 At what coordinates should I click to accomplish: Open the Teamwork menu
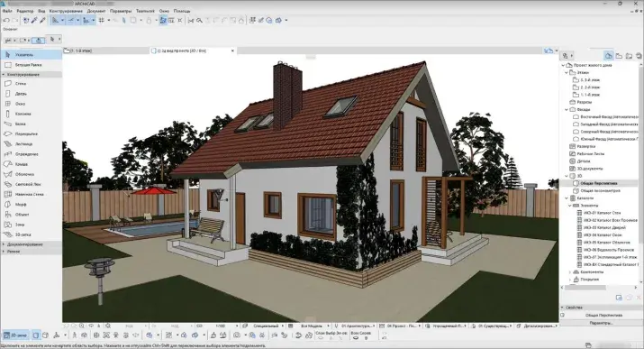point(145,11)
